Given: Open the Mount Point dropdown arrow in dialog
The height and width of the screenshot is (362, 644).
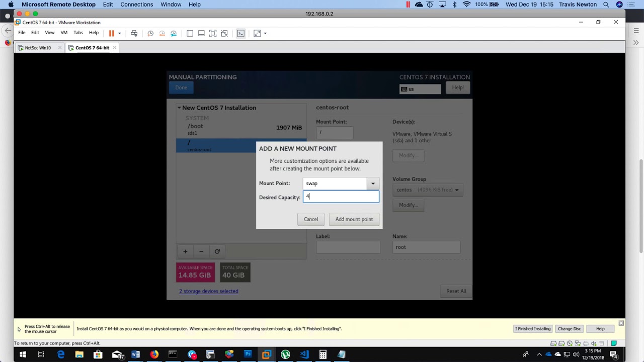Looking at the screenshot, I should click(373, 184).
